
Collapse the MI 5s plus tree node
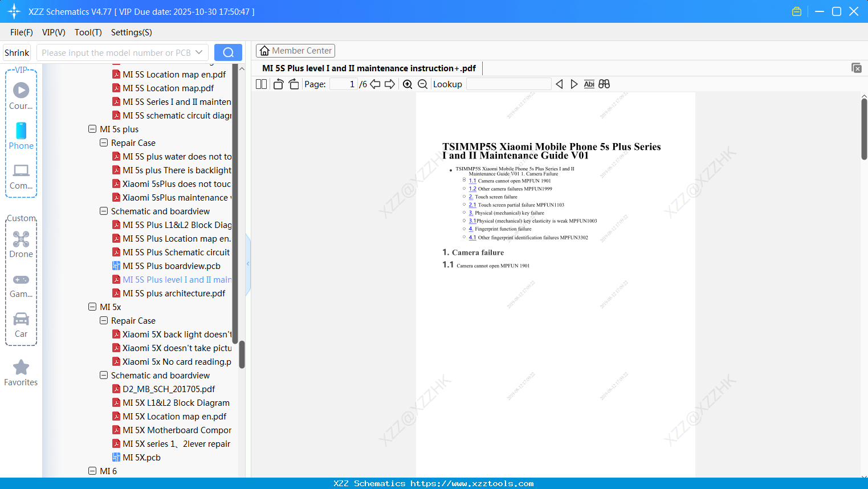(x=92, y=129)
